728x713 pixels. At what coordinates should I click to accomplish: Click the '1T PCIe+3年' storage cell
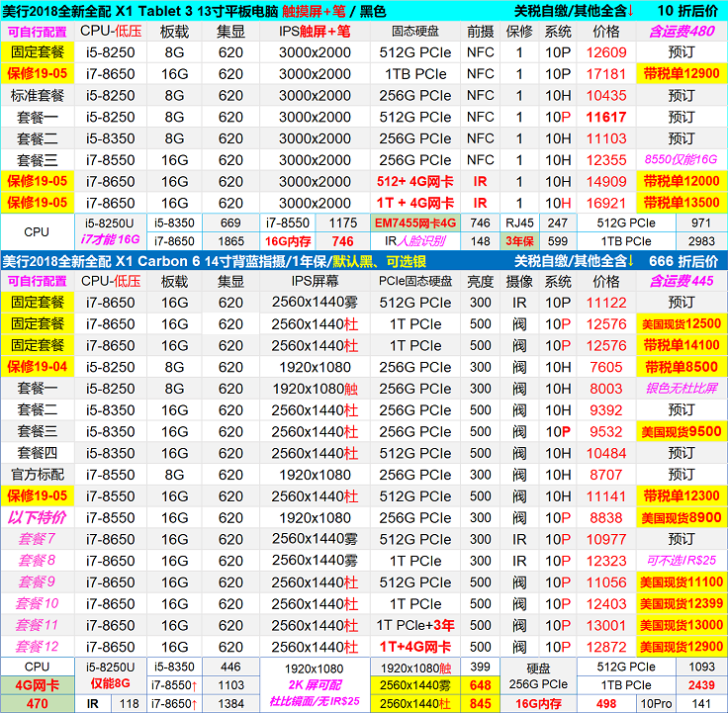415,625
